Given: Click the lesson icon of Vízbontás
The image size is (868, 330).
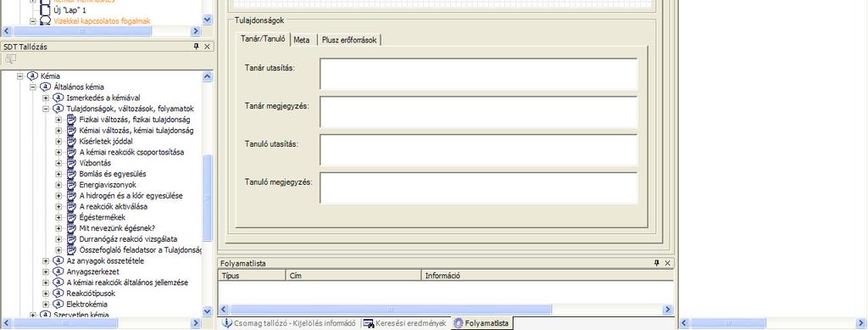Looking at the screenshot, I should (71, 163).
